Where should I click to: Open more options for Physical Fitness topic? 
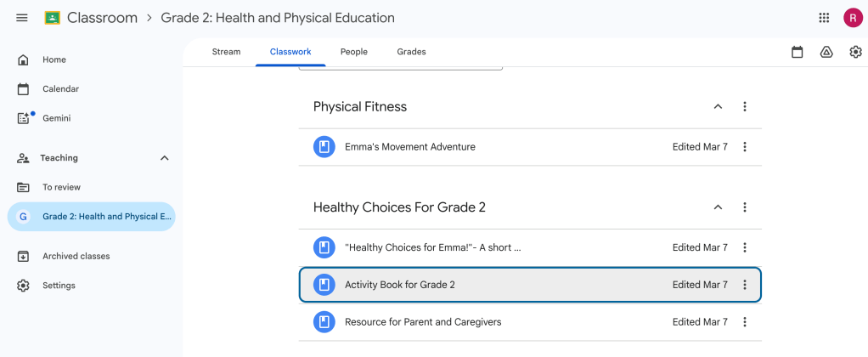(745, 107)
